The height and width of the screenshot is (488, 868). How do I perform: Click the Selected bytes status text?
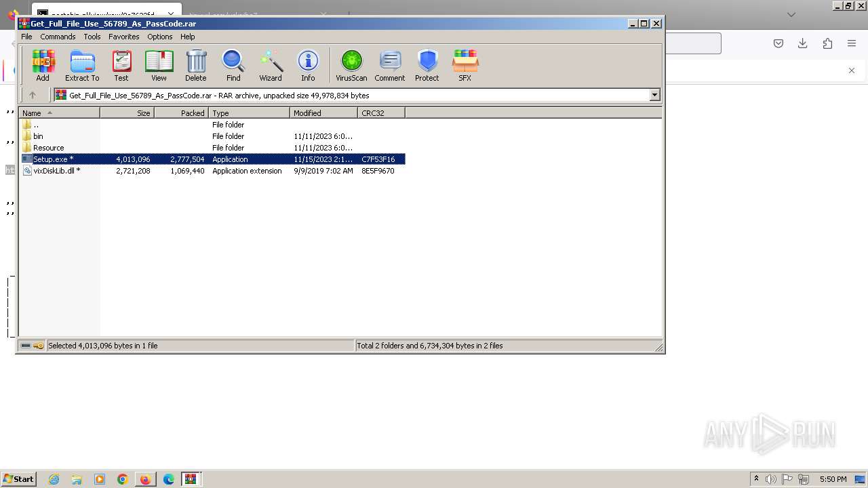[103, 346]
